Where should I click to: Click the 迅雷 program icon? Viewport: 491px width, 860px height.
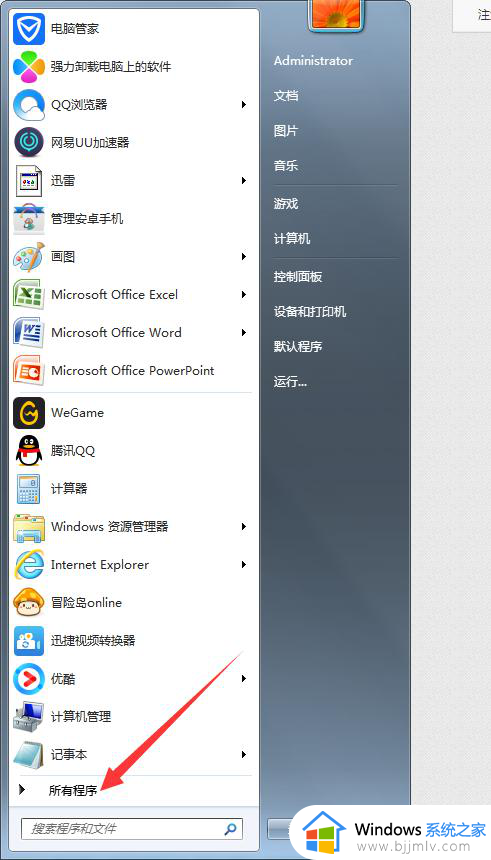click(x=29, y=180)
